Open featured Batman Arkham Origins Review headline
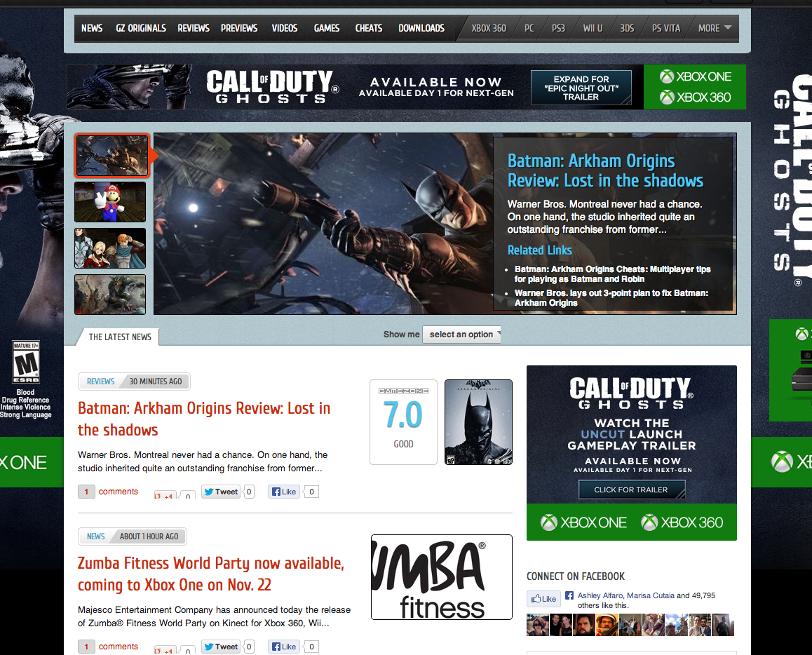Screen dimensions: 812x655 pos(605,170)
